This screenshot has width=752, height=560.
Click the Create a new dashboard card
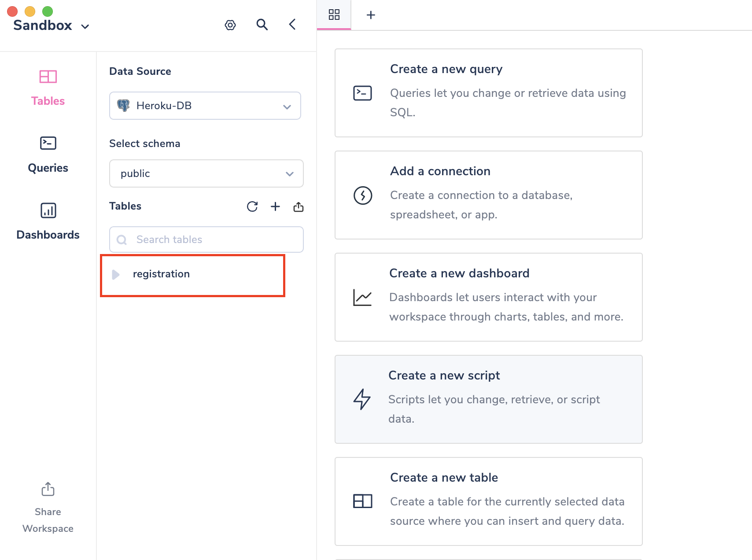point(488,297)
